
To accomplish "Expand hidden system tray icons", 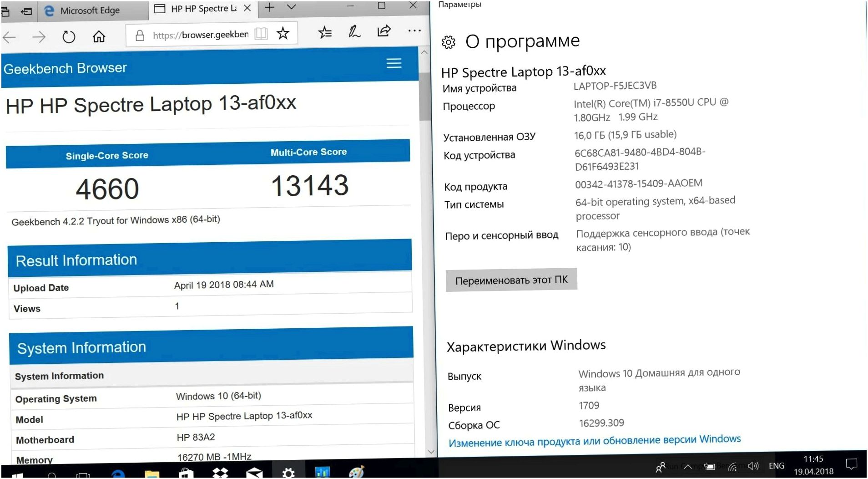I will tap(688, 467).
